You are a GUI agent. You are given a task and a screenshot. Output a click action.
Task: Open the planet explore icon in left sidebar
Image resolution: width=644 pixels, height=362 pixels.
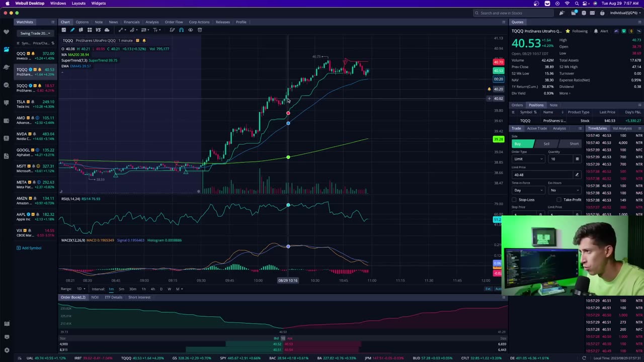coord(6,67)
